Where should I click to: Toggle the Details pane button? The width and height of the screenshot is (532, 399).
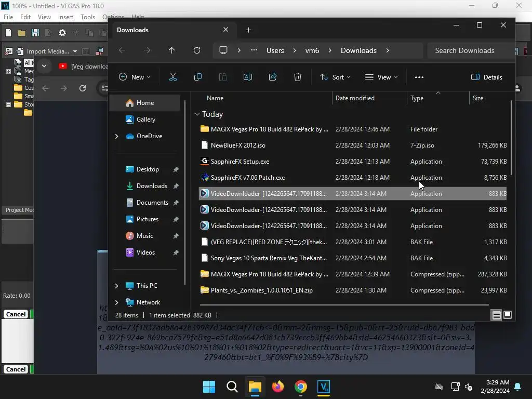tap(486, 77)
